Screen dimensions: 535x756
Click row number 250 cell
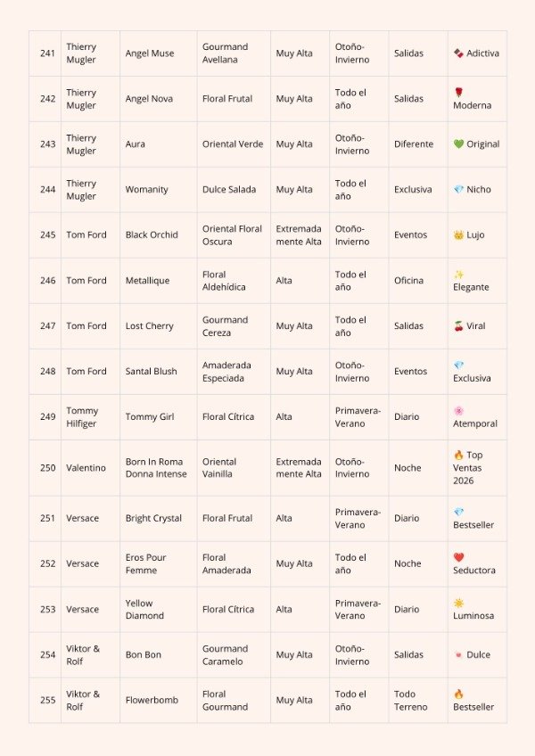coord(45,468)
